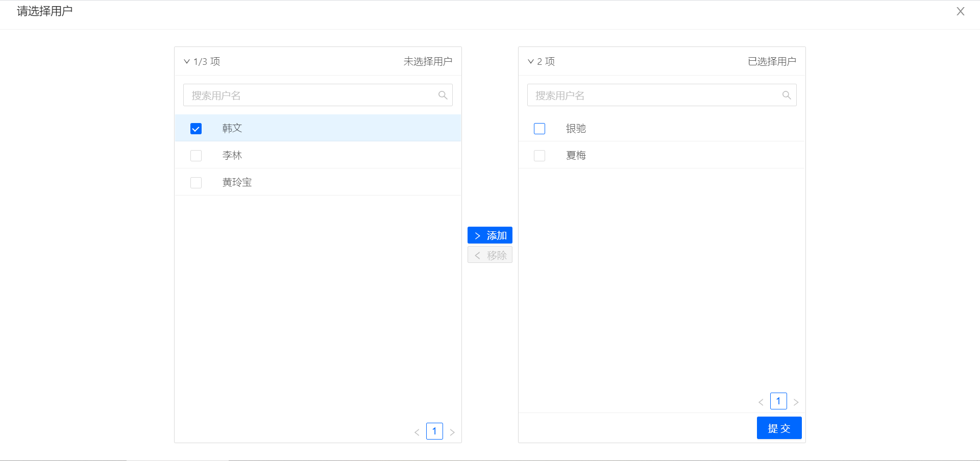Viewport: 980px width, 461px height.
Task: Click the search icon in selected users panel
Action: [787, 95]
